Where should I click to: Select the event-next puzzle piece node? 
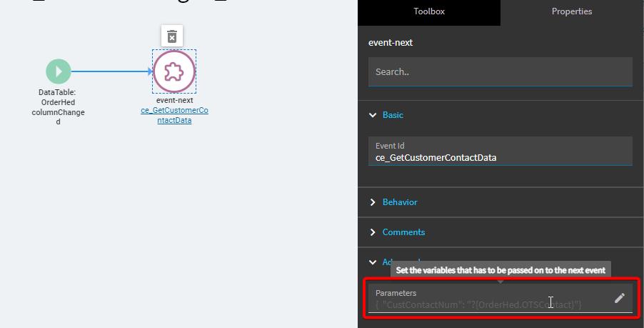click(174, 71)
